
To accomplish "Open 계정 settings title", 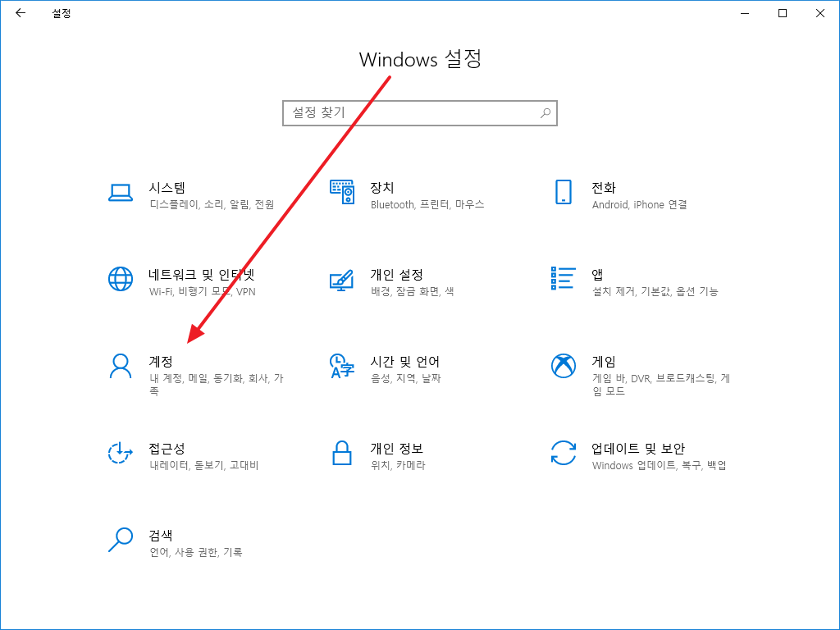I will tap(161, 362).
